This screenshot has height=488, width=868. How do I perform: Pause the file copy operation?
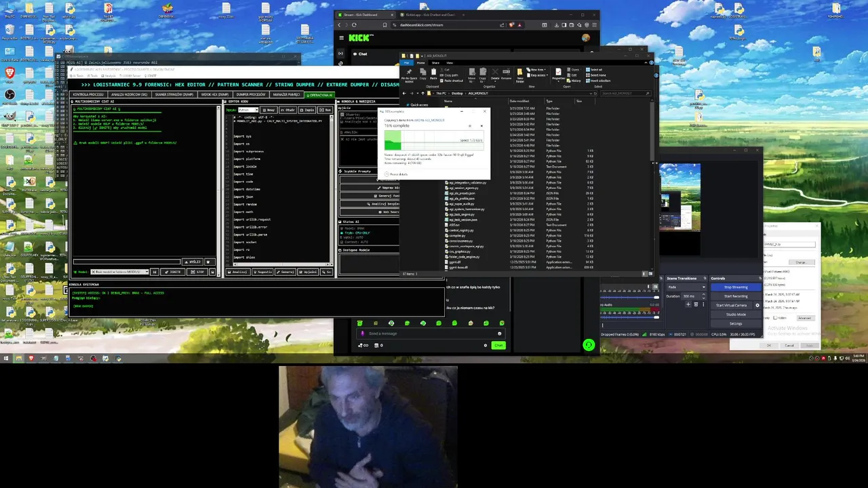(x=470, y=126)
